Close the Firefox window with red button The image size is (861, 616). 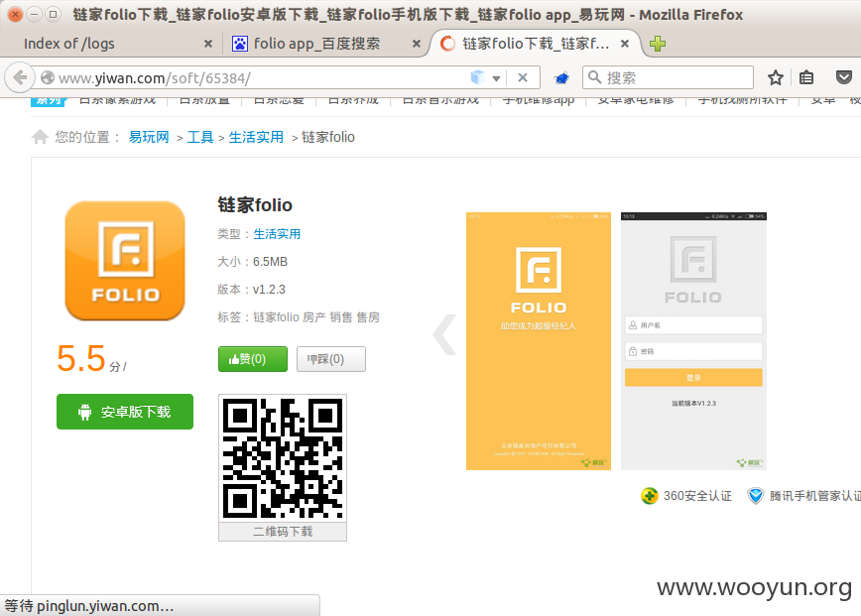pos(16,14)
